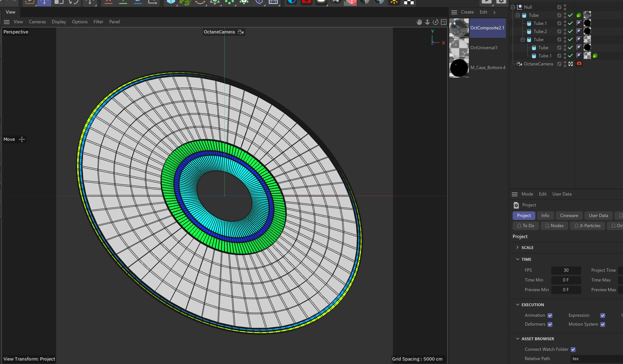Collapse the top-level Tube under Null
This screenshot has height=364, width=623.
tap(518, 15)
